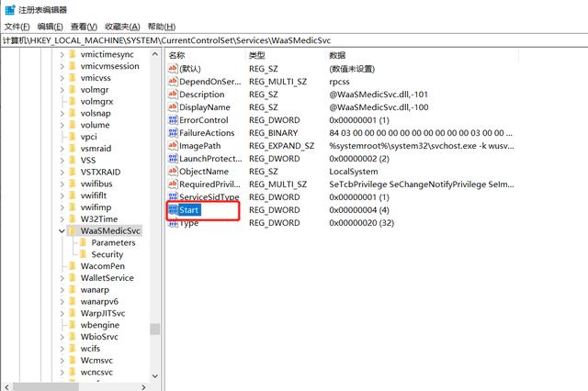Click the ErrorControl DWORD value icon
588x391 pixels.
coord(173,120)
